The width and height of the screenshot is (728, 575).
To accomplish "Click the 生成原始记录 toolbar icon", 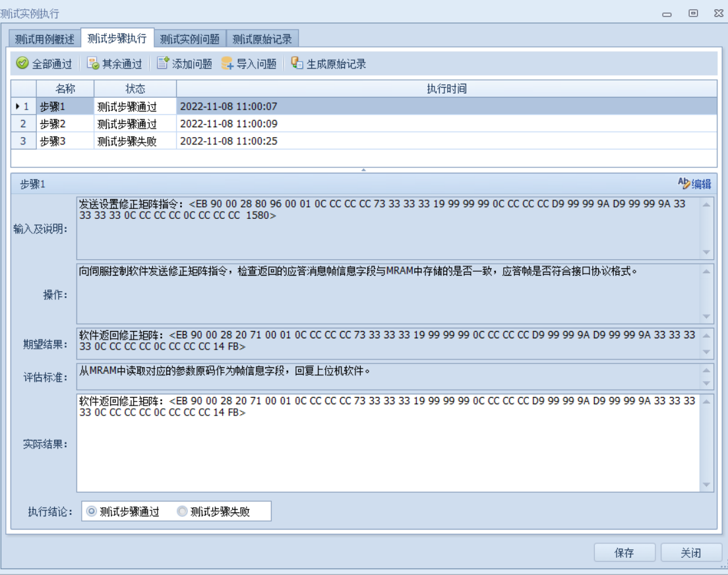I will click(x=297, y=63).
